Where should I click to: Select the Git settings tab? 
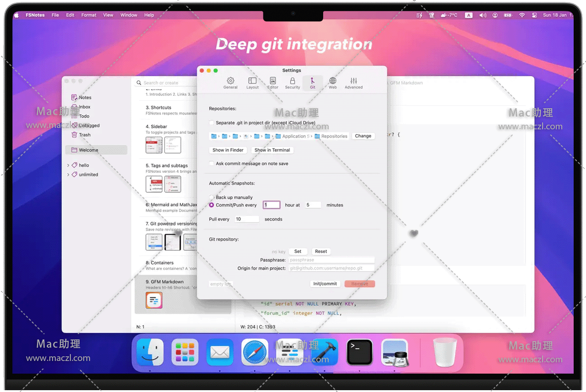[x=313, y=83]
